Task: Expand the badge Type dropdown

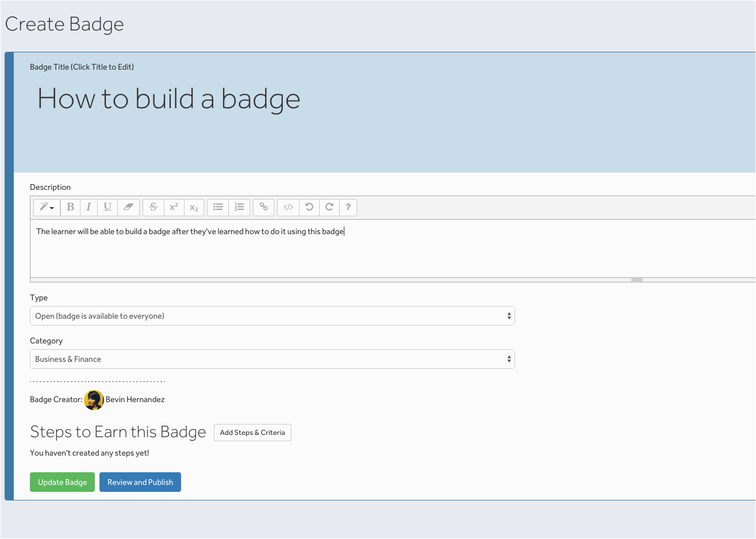Action: point(272,316)
